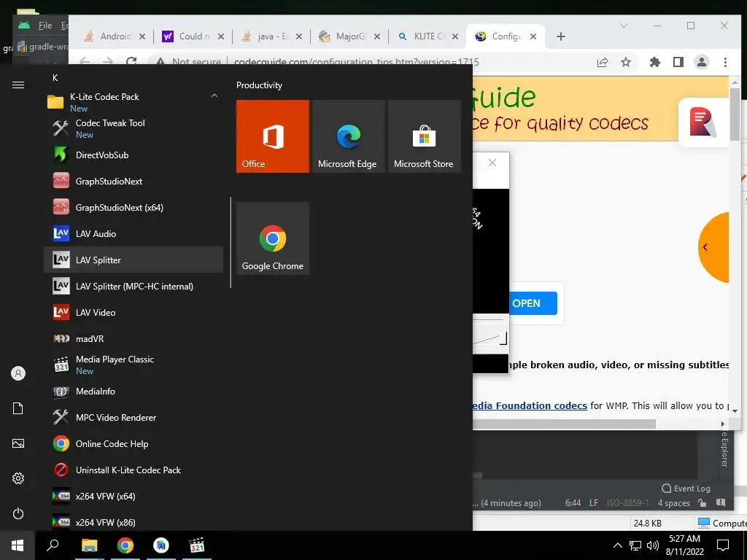Open network icon in system tray

click(635, 545)
